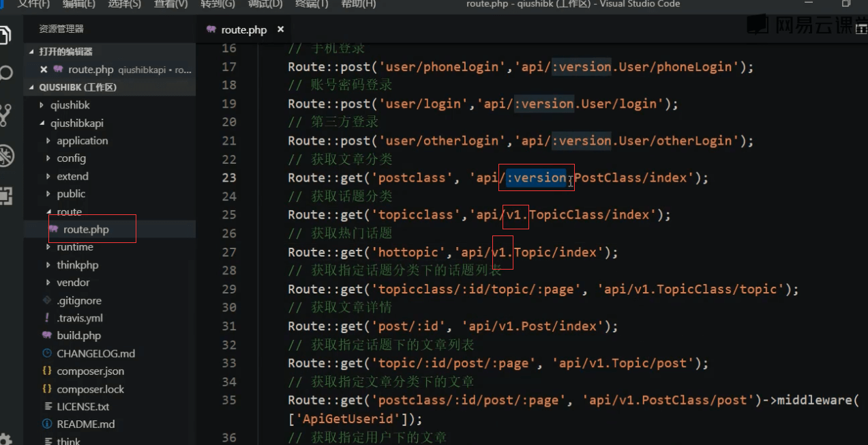The height and width of the screenshot is (445, 868).
Task: Open the Search view in activity bar
Action: 5,74
